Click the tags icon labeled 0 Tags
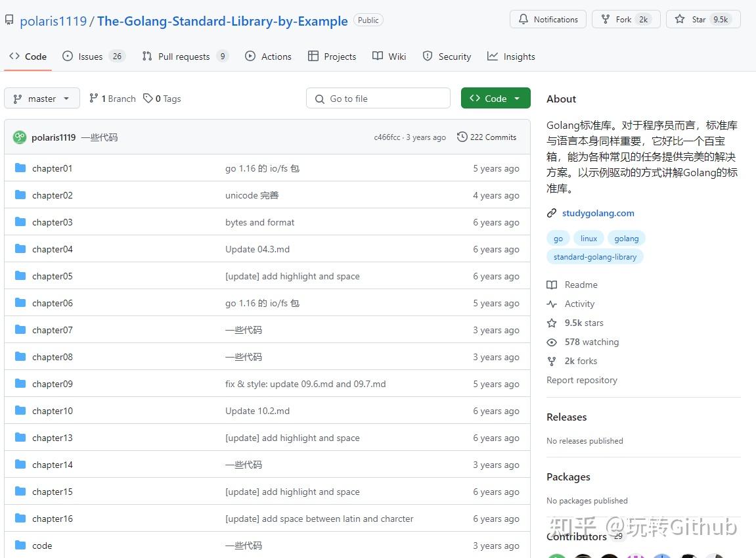The height and width of the screenshot is (558, 756). pos(148,98)
